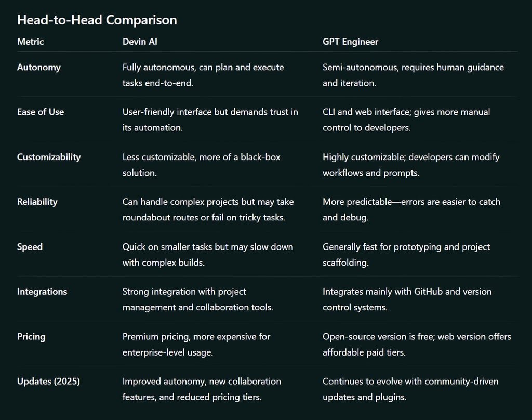Viewport: 532px width, 420px height.
Task: Click the 'Integrates mainly with GitHub' cell
Action: coord(407,299)
